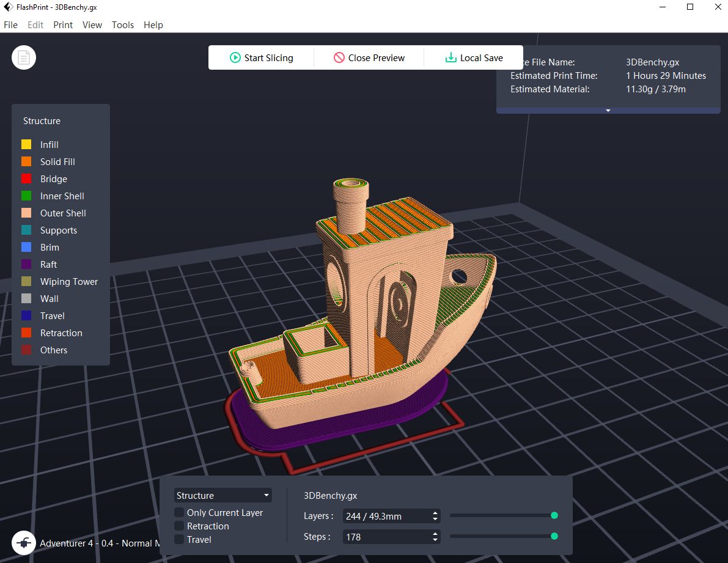Image resolution: width=728 pixels, height=563 pixels.
Task: Click the printer connection icon at bottom left
Action: 24,543
